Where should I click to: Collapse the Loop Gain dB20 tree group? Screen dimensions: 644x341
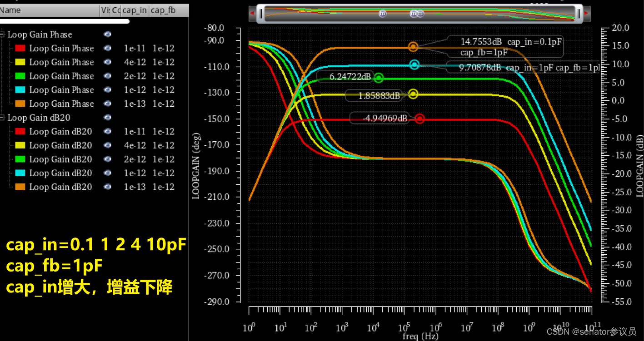3,118
